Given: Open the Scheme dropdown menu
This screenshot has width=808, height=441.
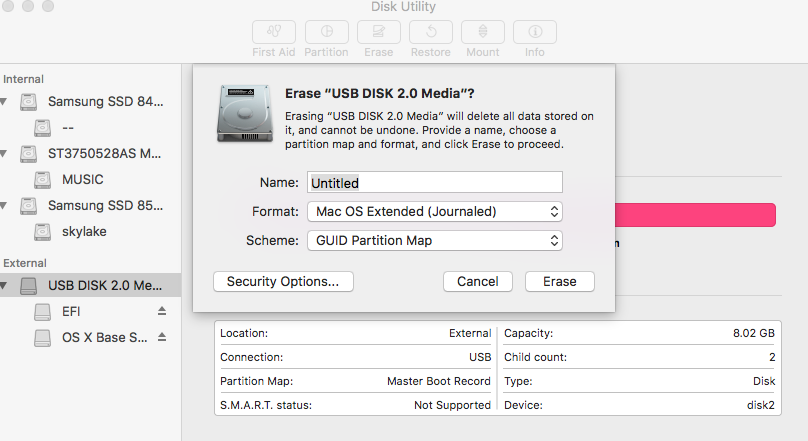Looking at the screenshot, I should 436,241.
